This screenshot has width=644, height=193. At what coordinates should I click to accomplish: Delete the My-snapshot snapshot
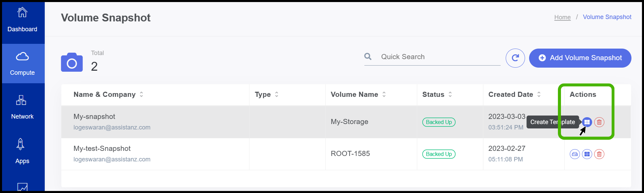(599, 122)
